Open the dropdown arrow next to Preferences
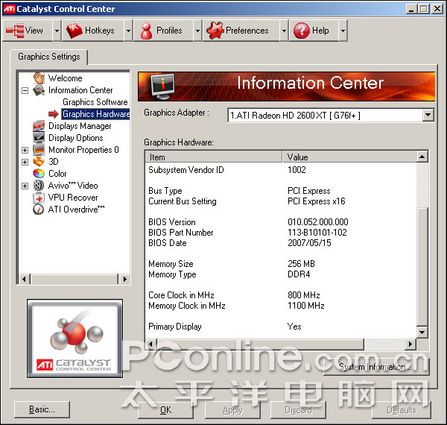This screenshot has height=425, width=447. 284,31
